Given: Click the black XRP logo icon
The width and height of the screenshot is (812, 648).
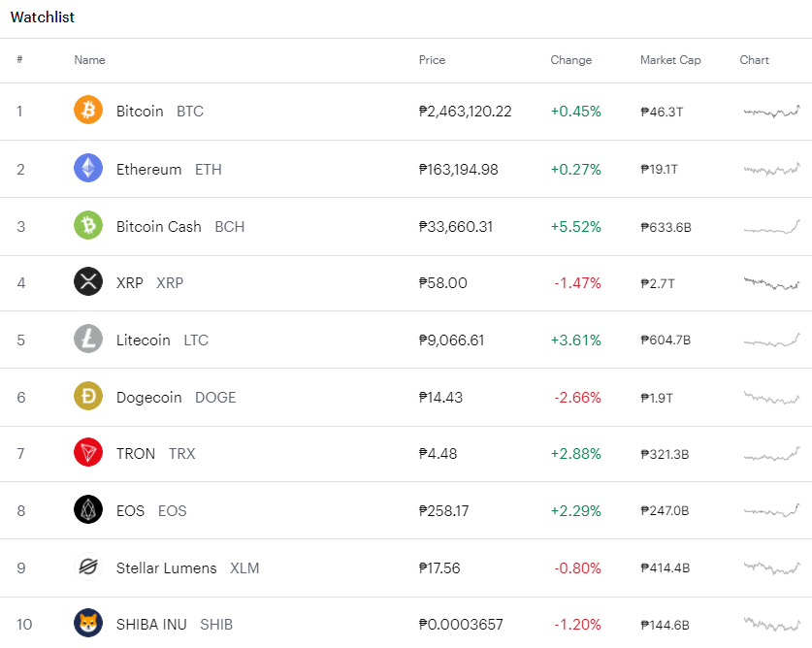Looking at the screenshot, I should 88,281.
